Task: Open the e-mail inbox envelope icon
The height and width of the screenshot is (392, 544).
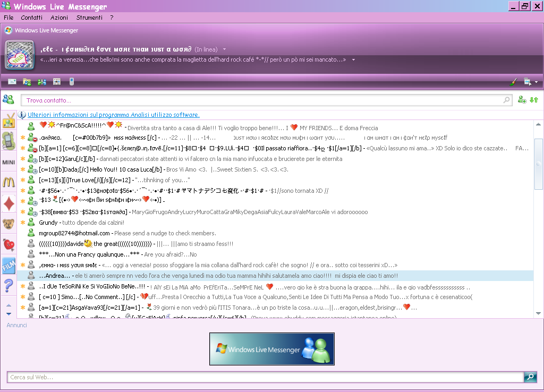Action: tap(12, 82)
